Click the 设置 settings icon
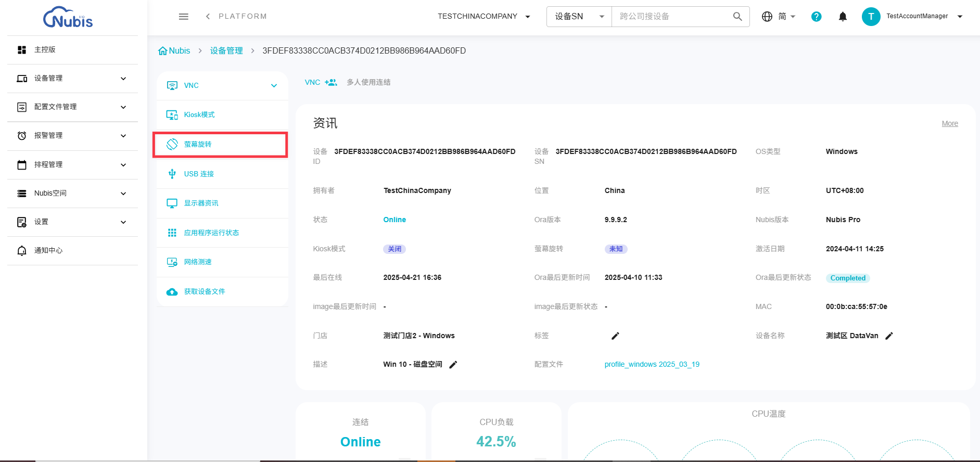Screen dimensions: 980x462 click(x=22, y=222)
